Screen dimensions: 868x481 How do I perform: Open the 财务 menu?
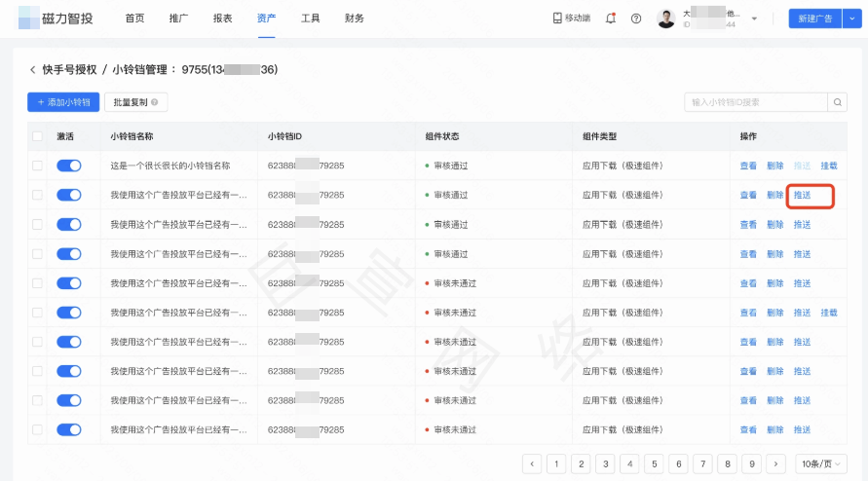(355, 18)
